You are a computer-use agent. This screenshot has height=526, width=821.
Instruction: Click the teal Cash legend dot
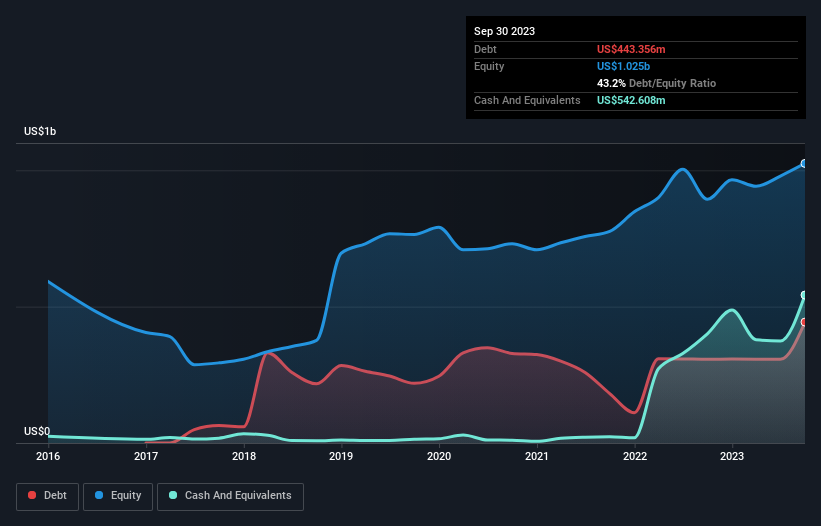pyautogui.click(x=173, y=495)
